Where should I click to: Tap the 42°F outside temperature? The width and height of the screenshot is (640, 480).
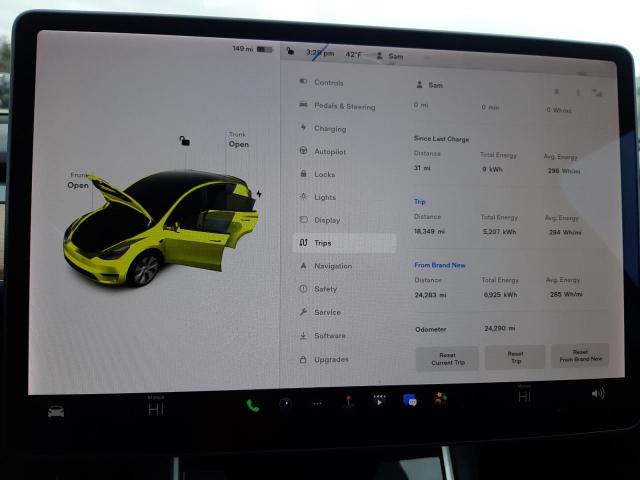[353, 54]
